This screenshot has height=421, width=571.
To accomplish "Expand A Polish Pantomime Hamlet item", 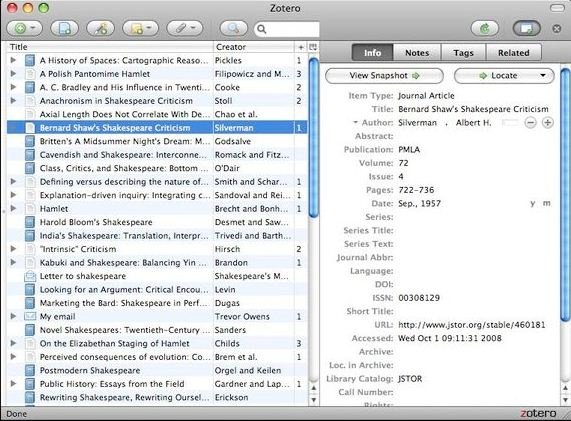I will tap(13, 74).
